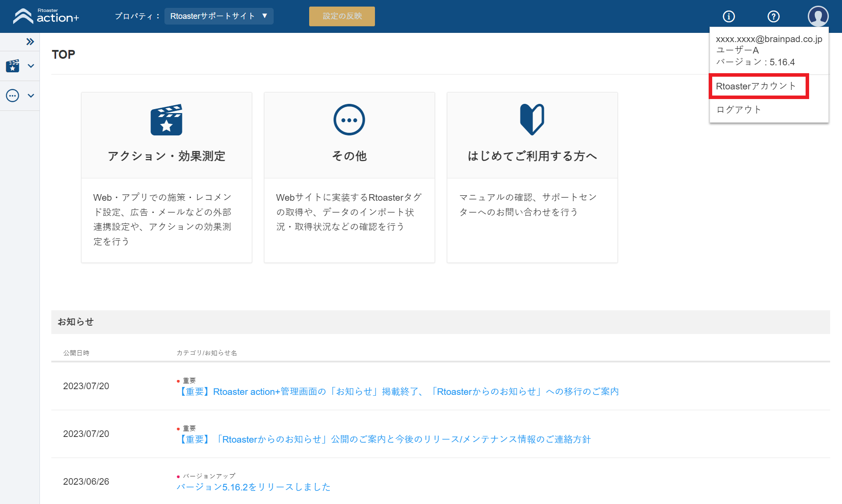Screen dimensions: 842x504
Task: Click the マニュアルの確認 card description text
Action: [x=528, y=205]
